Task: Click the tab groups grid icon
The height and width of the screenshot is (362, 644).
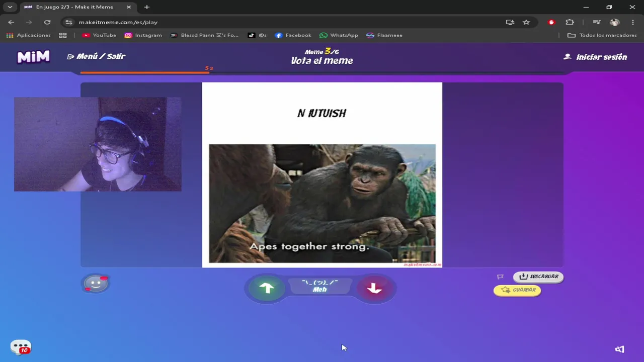Action: [x=63, y=35]
